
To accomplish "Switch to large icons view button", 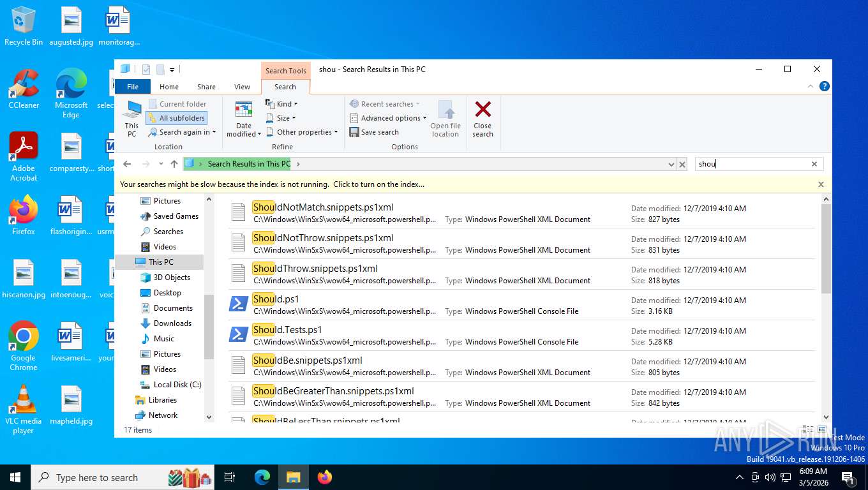I will point(822,430).
